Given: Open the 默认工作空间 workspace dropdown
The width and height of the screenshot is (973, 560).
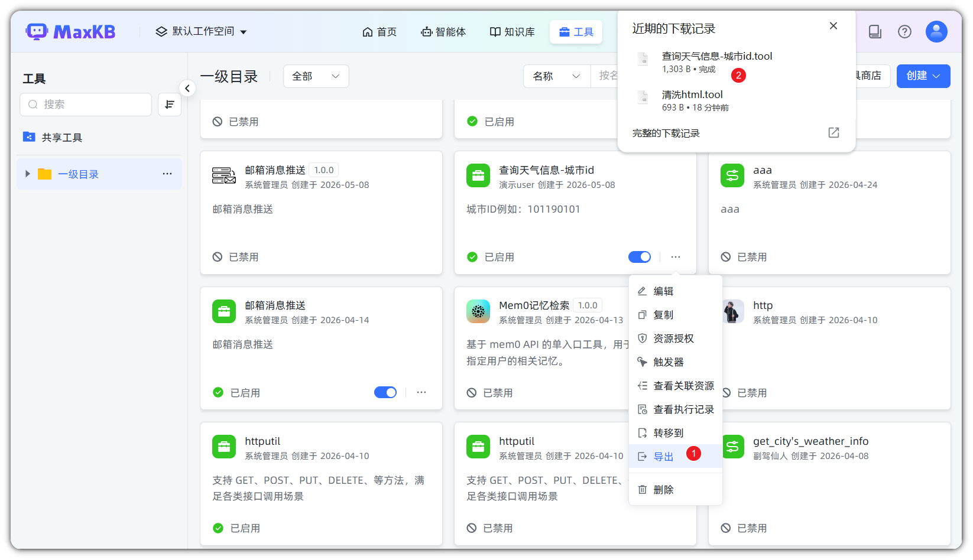Looking at the screenshot, I should pyautogui.click(x=201, y=32).
